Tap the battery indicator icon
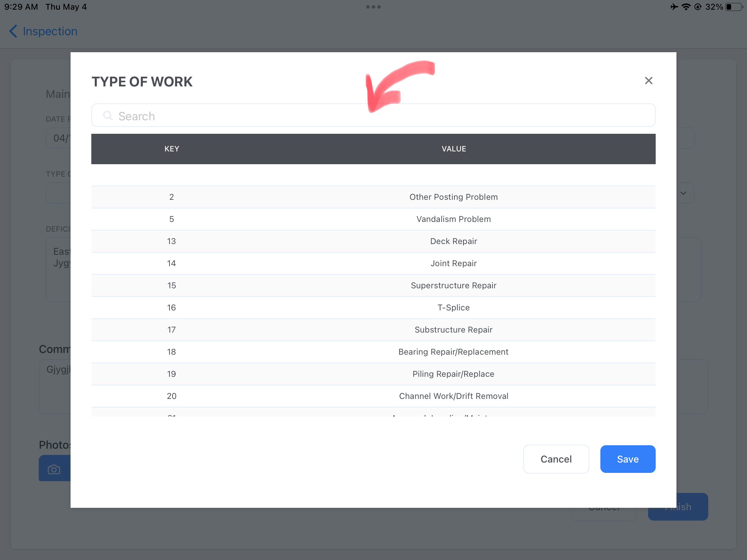Image resolution: width=747 pixels, height=560 pixels. [734, 7]
